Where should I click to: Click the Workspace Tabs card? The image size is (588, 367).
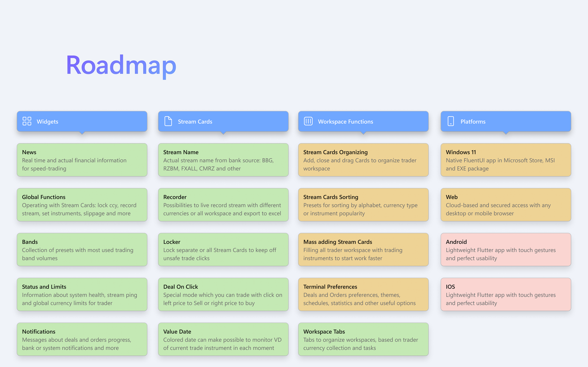[x=363, y=339]
